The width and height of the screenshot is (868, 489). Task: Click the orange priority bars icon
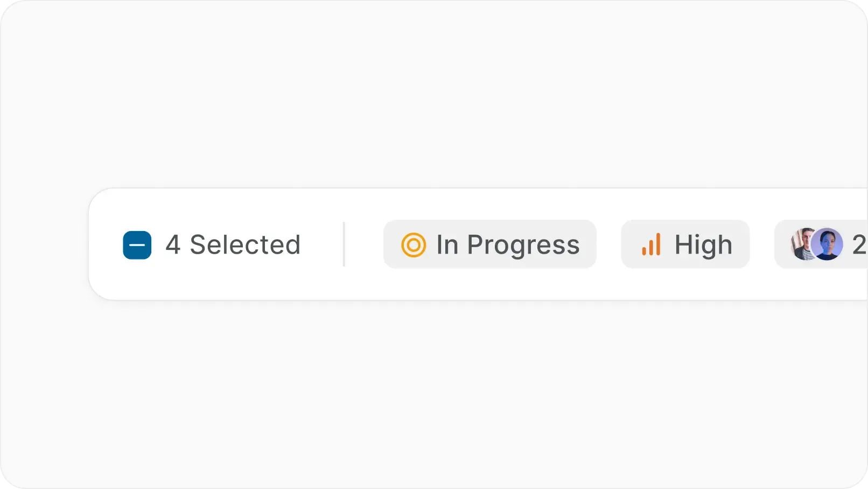651,244
